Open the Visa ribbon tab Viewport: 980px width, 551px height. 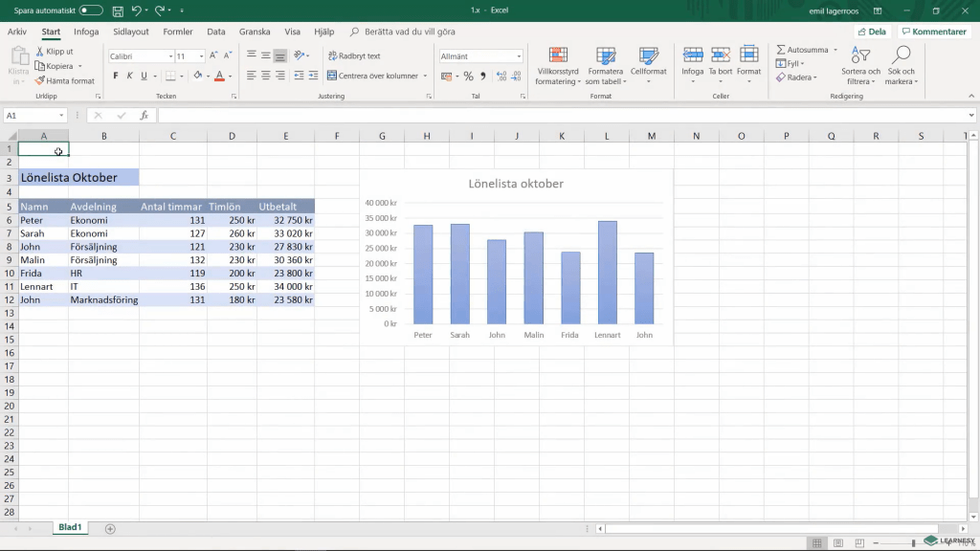coord(293,32)
